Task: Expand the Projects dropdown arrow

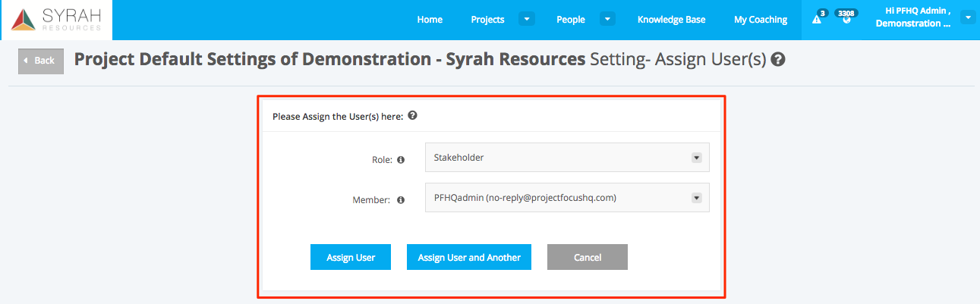Action: click(x=528, y=19)
